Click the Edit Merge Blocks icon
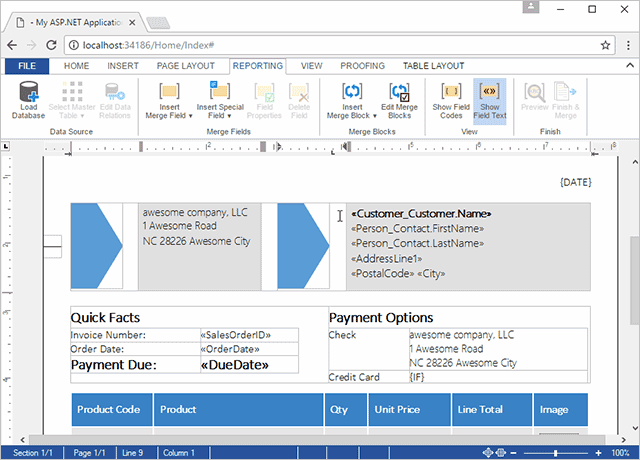The width and height of the screenshot is (640, 460). (x=400, y=94)
